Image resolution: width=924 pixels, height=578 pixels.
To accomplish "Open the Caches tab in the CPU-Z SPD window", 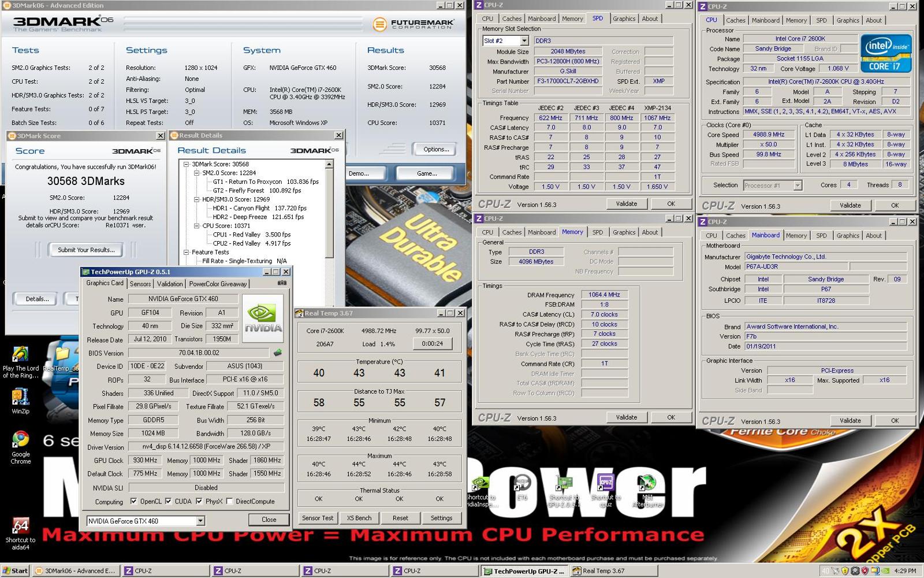I will click(512, 18).
